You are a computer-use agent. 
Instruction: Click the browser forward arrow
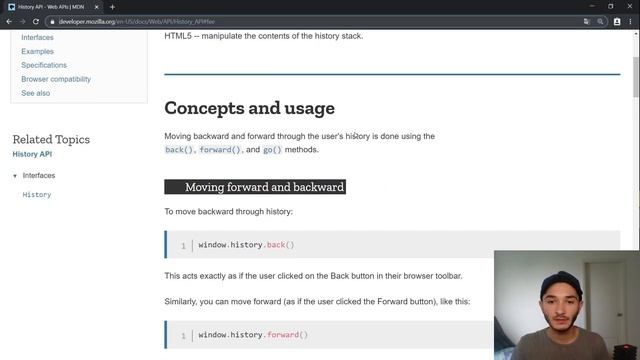pos(22,22)
